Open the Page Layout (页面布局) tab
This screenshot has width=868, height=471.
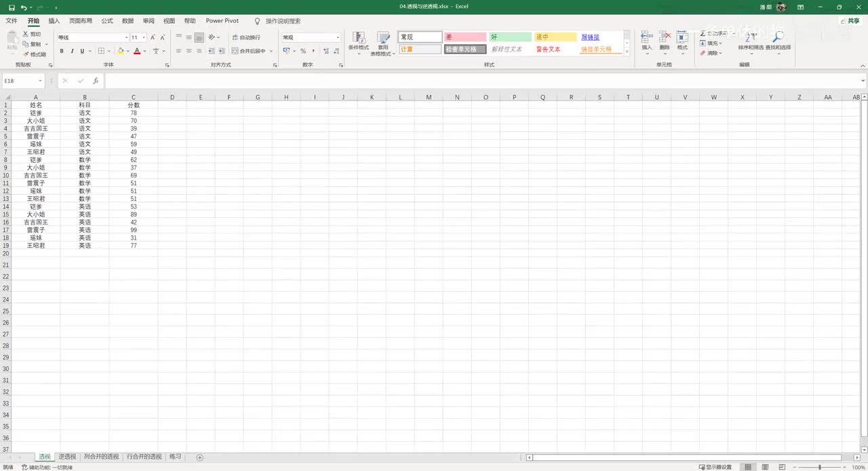(x=81, y=21)
